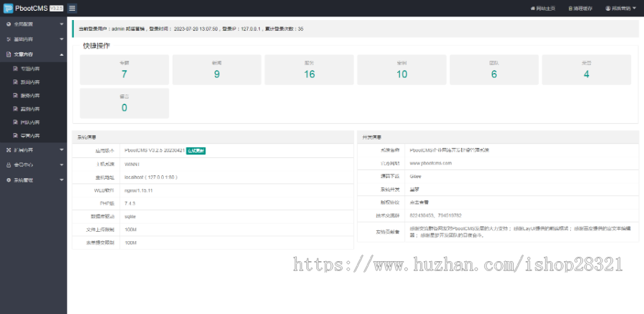Open the user account dropdown arrow in the header
644x314 pixels.
635,8
